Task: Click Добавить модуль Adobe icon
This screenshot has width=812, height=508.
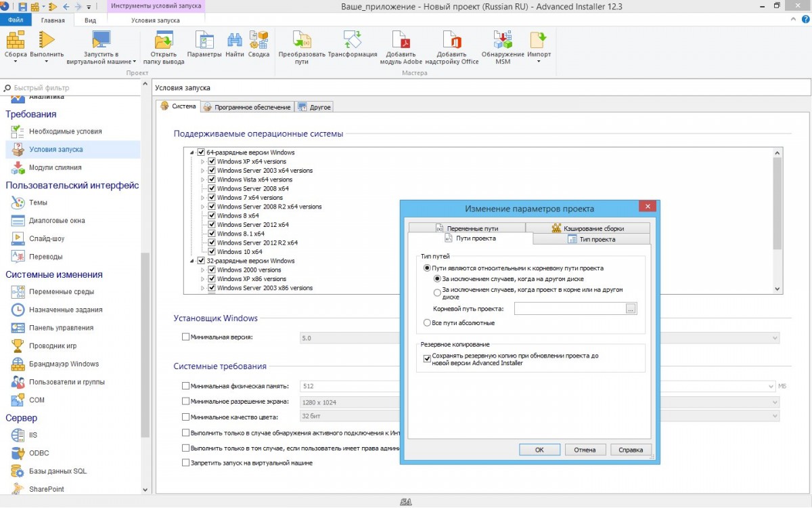Action: tap(401, 41)
